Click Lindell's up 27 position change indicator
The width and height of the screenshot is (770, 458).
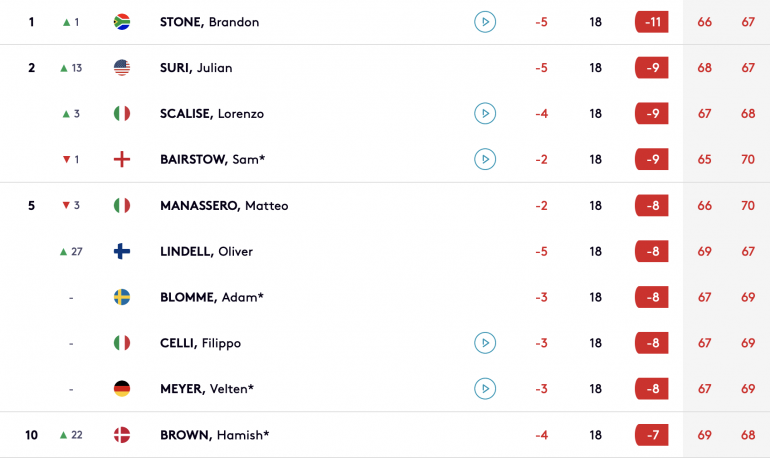click(71, 251)
